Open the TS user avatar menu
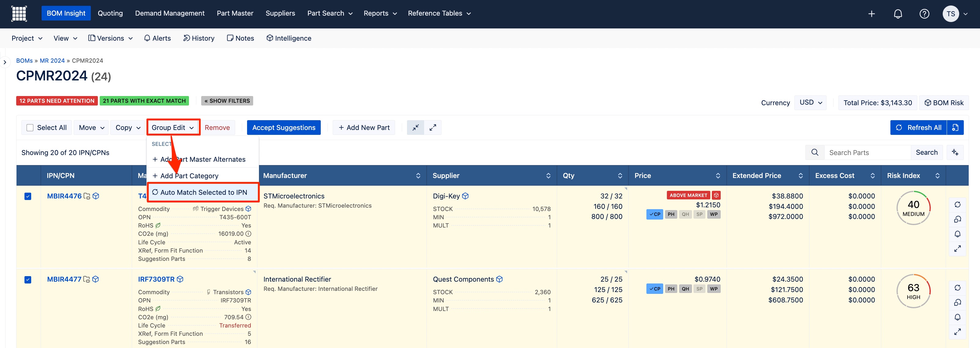 [x=950, y=14]
